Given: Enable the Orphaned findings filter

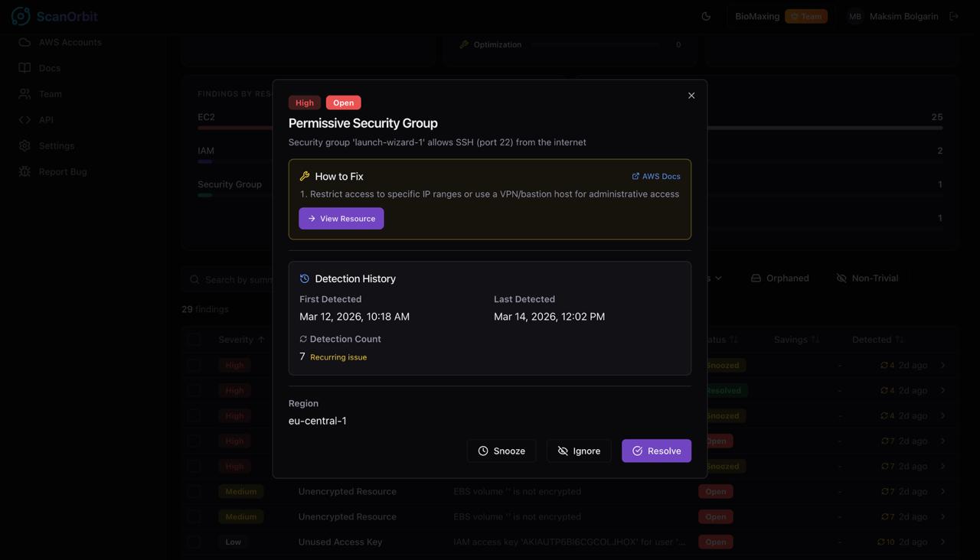Looking at the screenshot, I should coord(779,278).
